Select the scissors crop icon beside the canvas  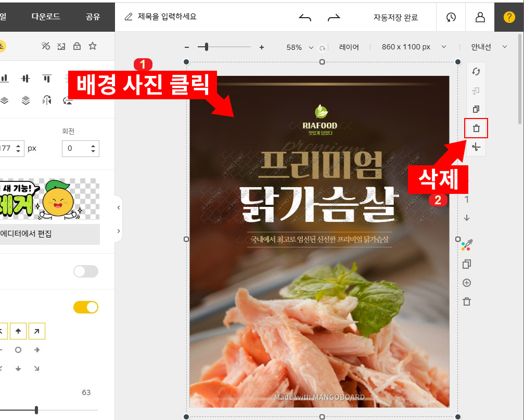click(x=476, y=147)
